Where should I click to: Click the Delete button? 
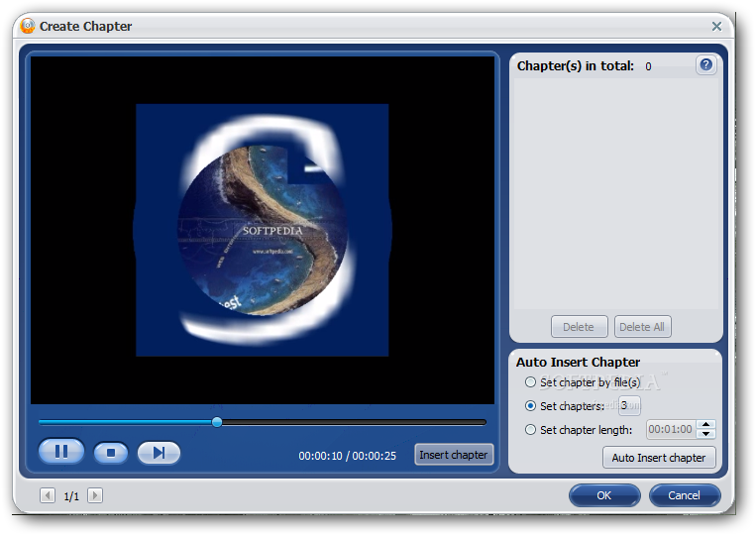pos(579,327)
